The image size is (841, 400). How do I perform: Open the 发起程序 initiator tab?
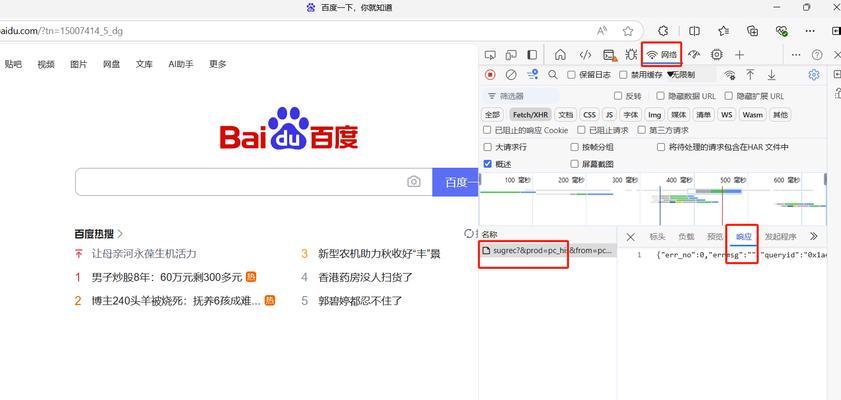point(780,236)
